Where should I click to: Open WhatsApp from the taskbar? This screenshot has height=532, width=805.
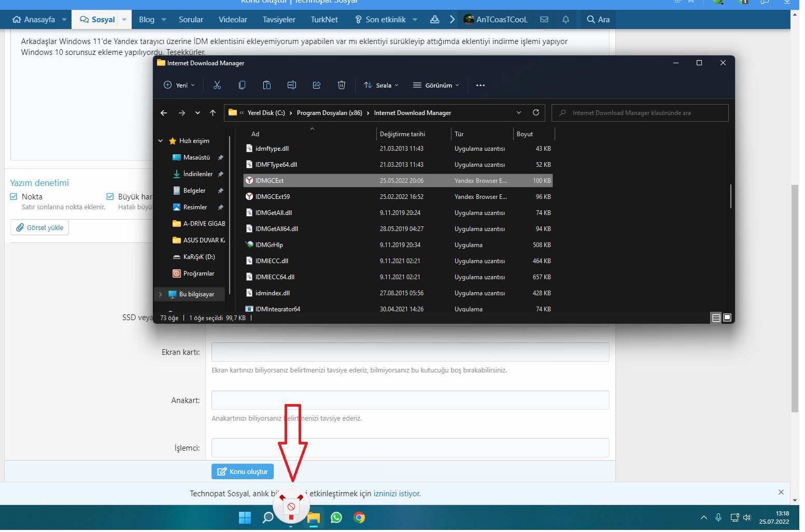tap(336, 517)
